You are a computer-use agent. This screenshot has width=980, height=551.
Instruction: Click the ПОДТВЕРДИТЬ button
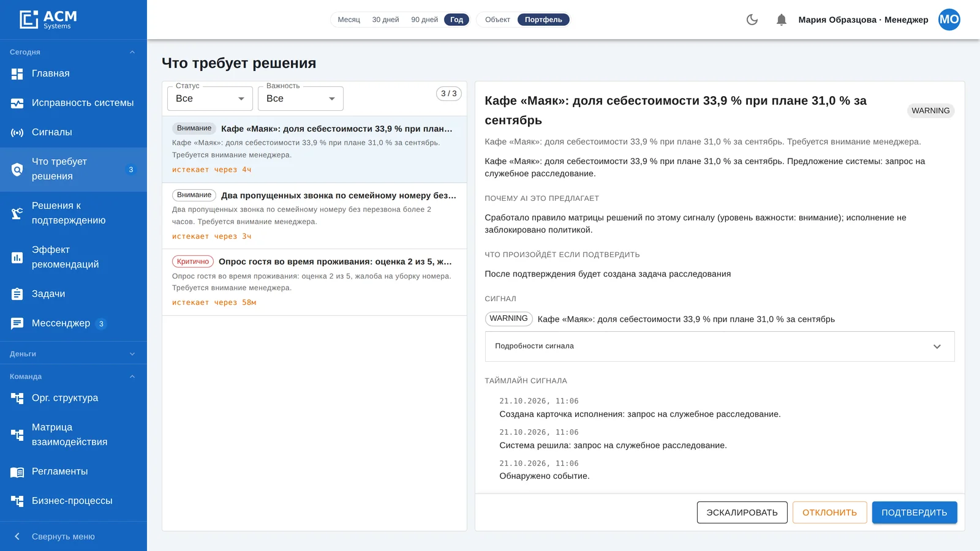point(914,512)
